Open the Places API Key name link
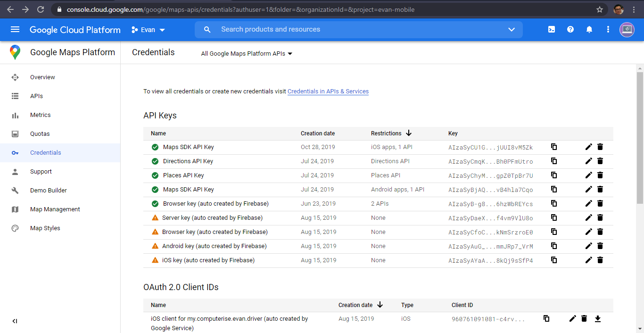This screenshot has width=644, height=333. (x=183, y=175)
